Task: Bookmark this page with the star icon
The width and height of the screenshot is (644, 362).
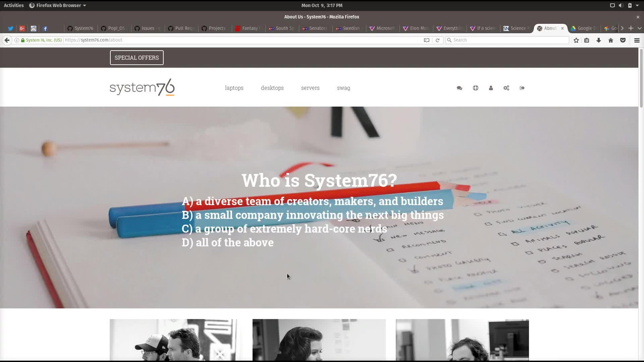Action: [x=576, y=40]
